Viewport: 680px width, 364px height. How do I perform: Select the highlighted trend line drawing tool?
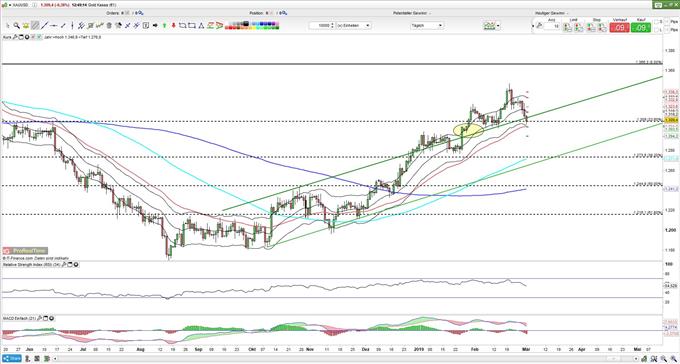[35, 25]
